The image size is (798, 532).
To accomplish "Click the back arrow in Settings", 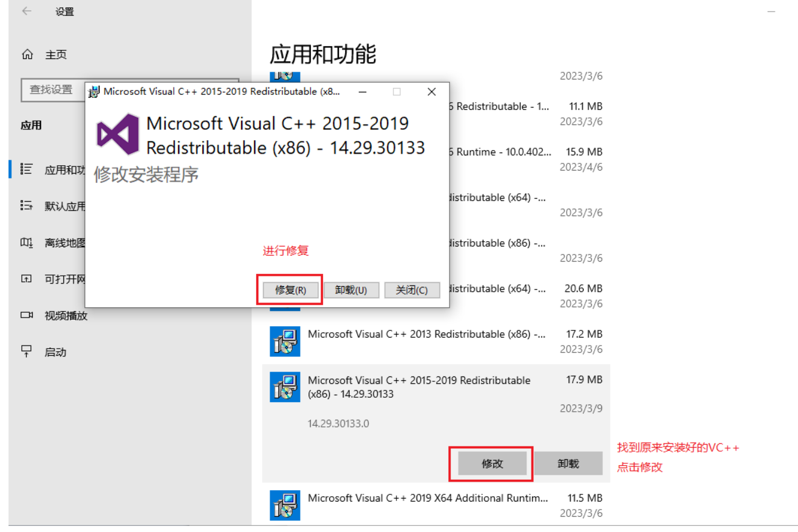I will pos(27,12).
